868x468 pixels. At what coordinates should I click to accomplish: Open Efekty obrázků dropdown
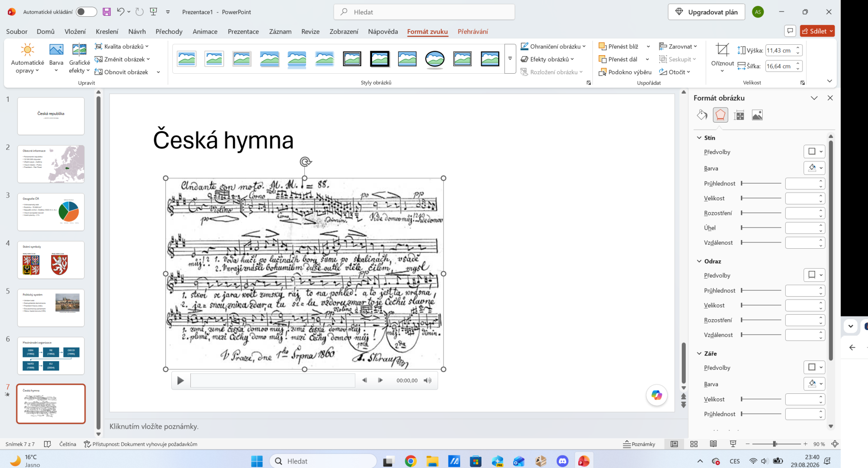pos(547,59)
